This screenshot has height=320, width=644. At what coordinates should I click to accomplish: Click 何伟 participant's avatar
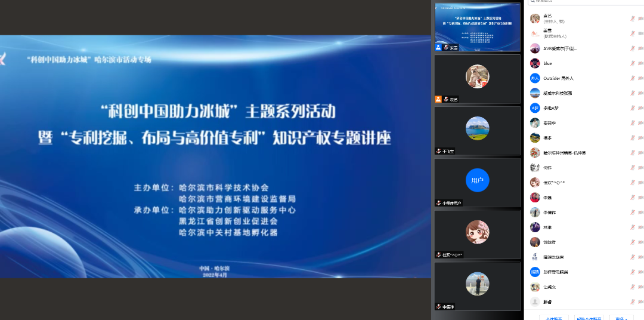point(535,167)
